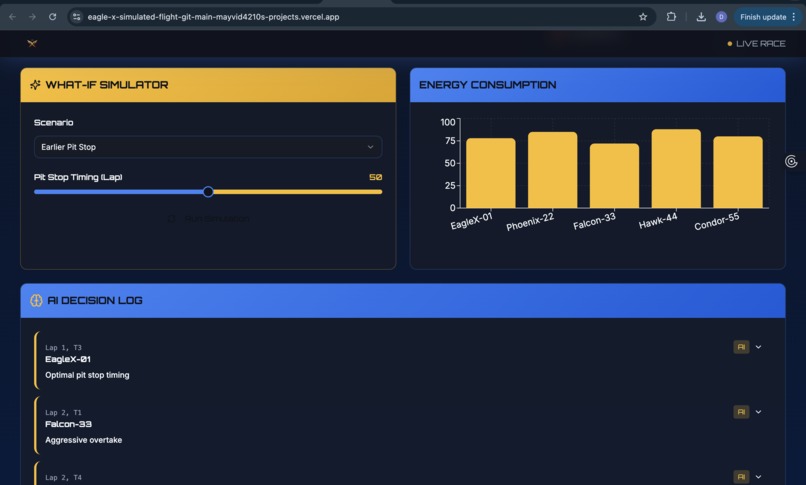Click the 'Lap 1, T3' label
Screen dimensions: 806x485
point(63,347)
